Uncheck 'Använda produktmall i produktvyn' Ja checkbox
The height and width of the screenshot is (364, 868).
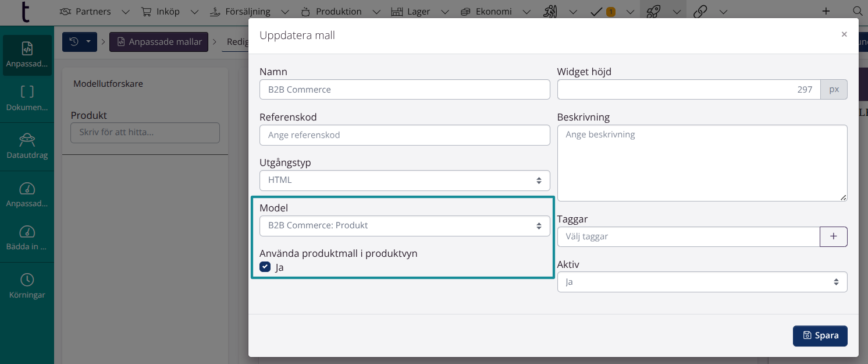tap(265, 267)
